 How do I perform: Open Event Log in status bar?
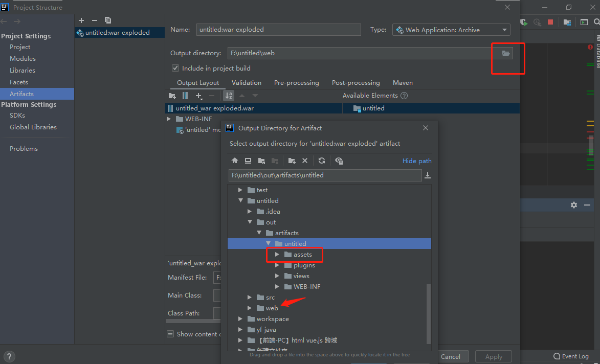pos(571,356)
